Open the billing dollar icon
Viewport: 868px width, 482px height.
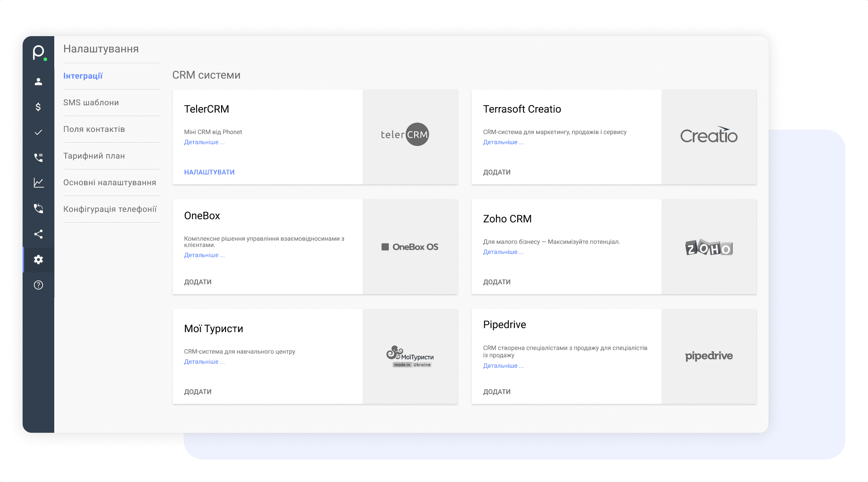pyautogui.click(x=38, y=107)
